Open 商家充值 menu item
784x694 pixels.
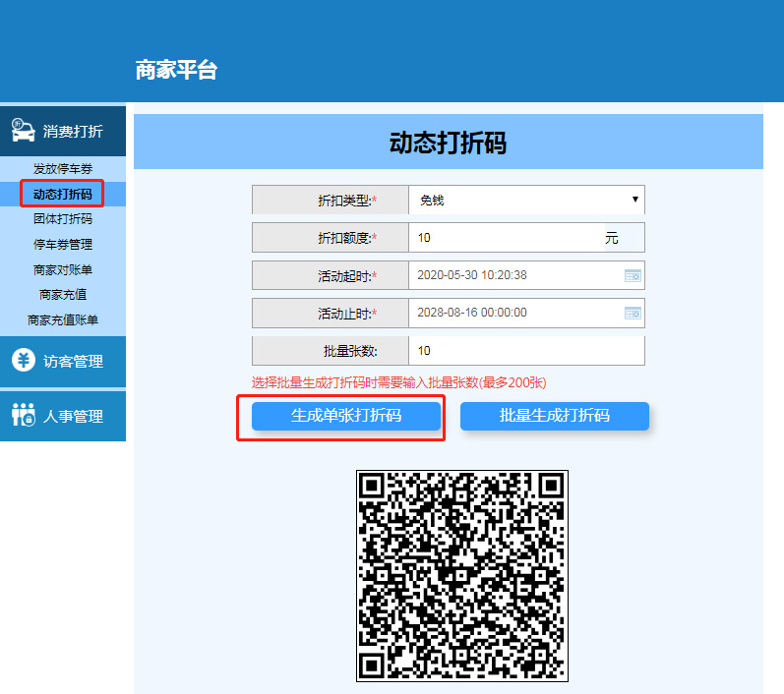tap(63, 295)
